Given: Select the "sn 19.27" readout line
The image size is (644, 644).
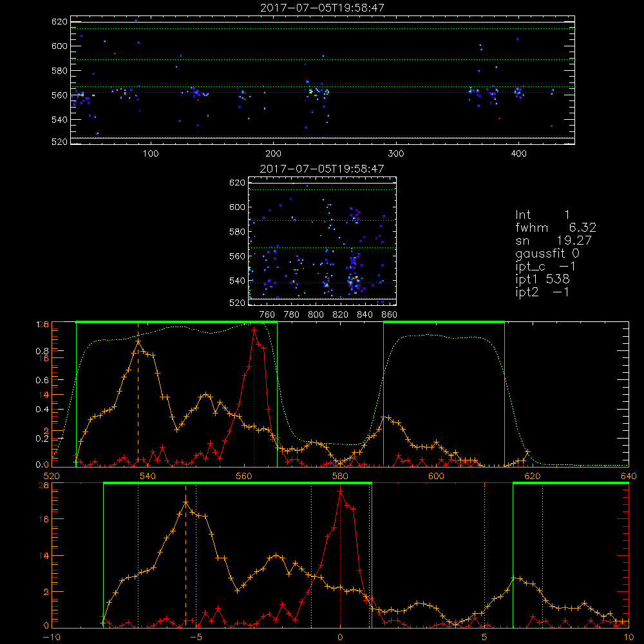Looking at the screenshot, I should click(x=553, y=241).
